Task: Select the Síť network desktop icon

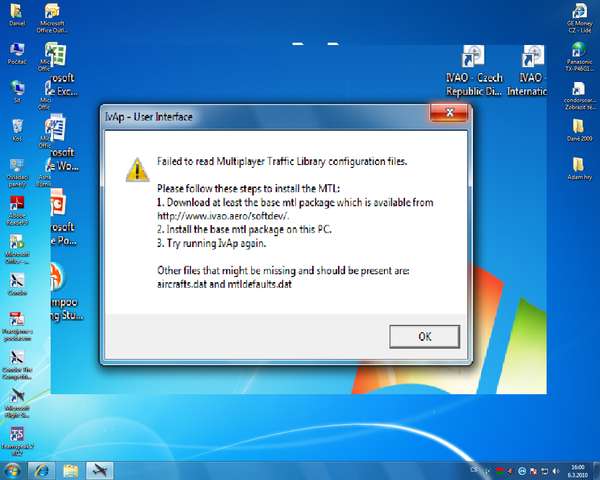Action: tap(17, 91)
